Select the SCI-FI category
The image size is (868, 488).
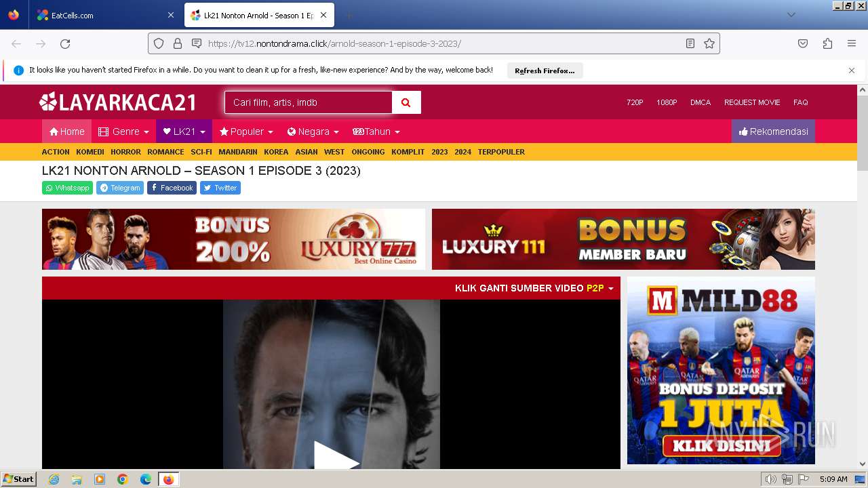201,152
